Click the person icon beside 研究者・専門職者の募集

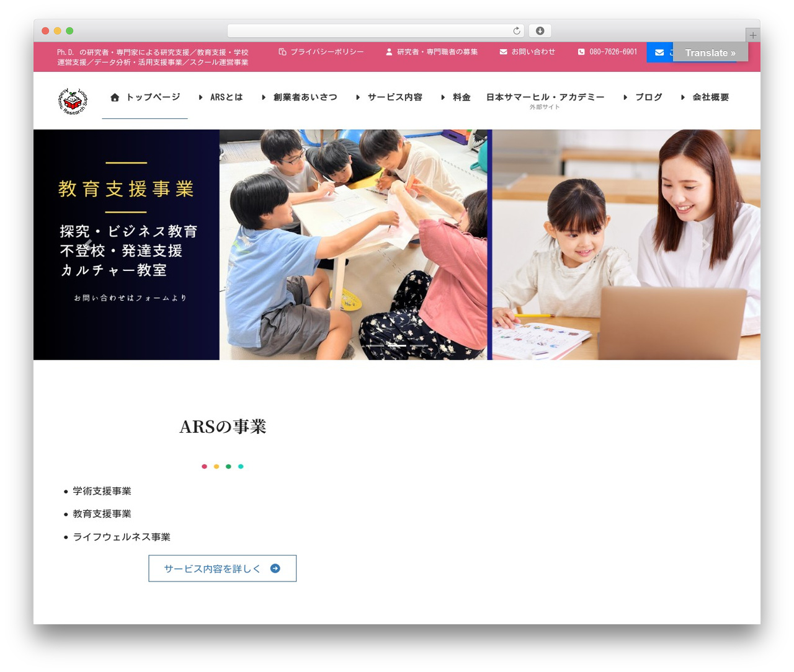389,52
